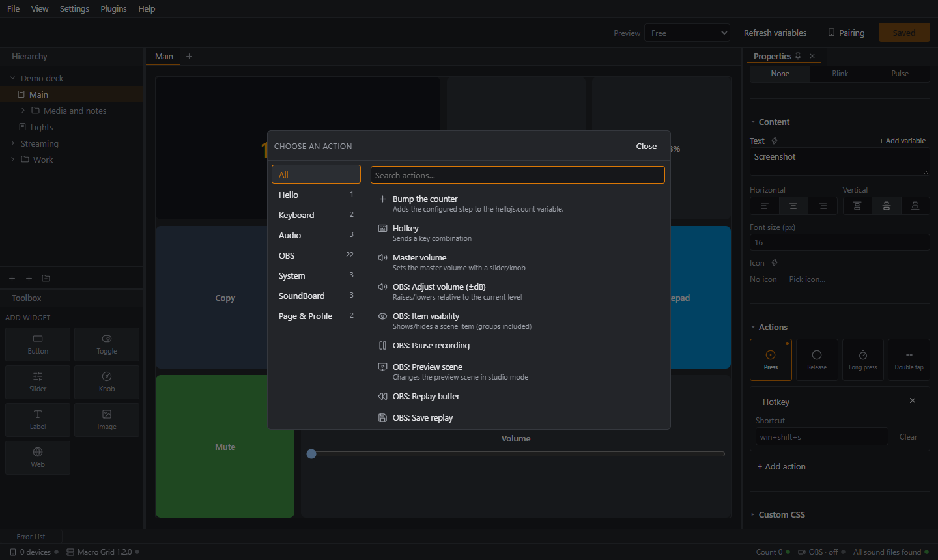Image resolution: width=938 pixels, height=560 pixels.
Task: Clear the hotkey shortcut
Action: pos(908,437)
